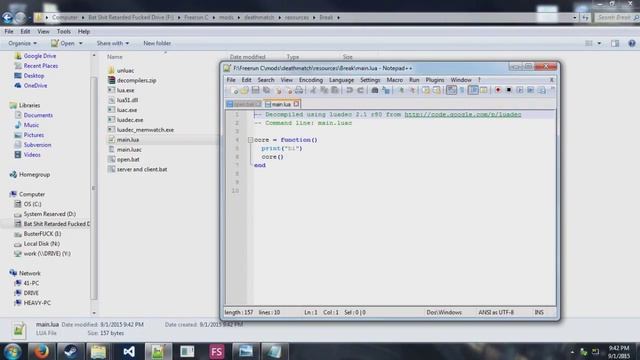
Task: Select server and client.bat file
Action: click(142, 169)
